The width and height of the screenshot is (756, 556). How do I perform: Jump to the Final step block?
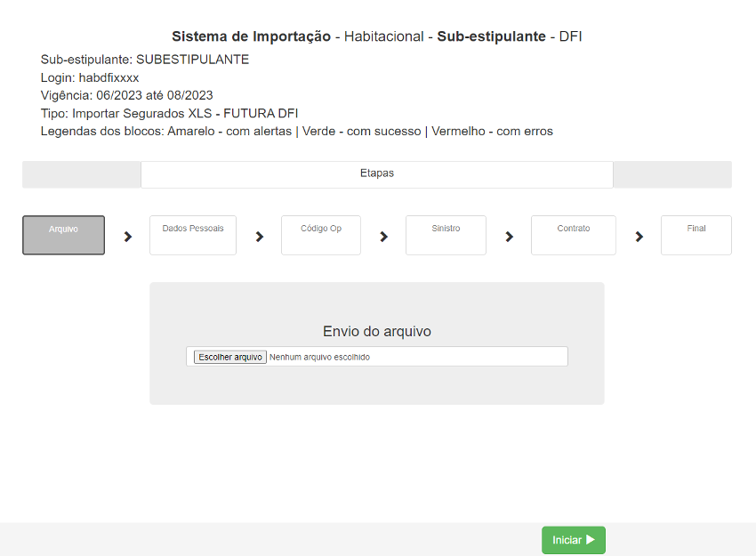click(696, 235)
